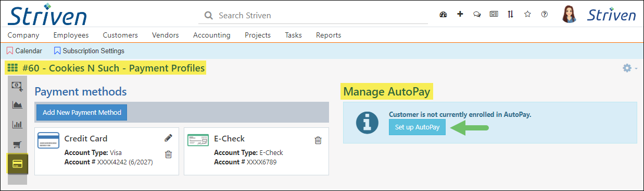This screenshot has width=644, height=191.
Task: Open the help question mark icon
Action: pos(545,14)
